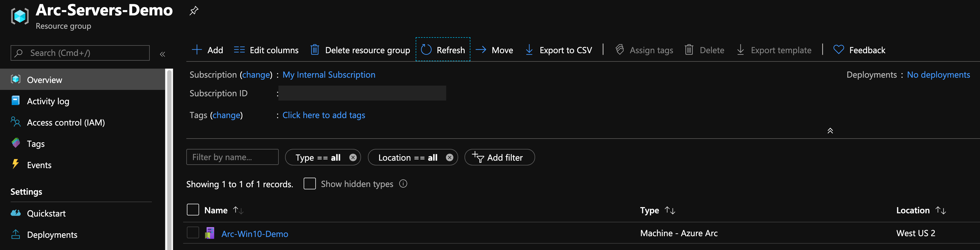The image size is (980, 250).
Task: Collapse the left navigation menu
Action: click(162, 54)
